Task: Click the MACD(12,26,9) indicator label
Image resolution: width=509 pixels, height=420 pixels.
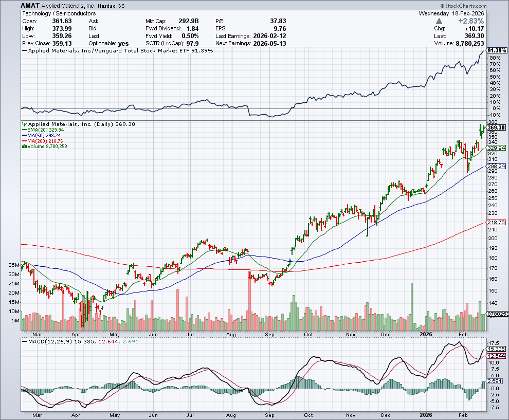Action: [50, 342]
